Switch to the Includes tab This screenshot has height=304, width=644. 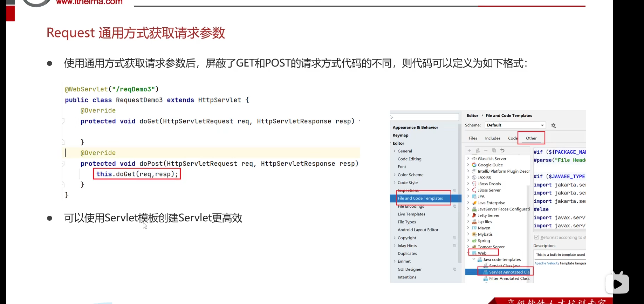[493, 138]
